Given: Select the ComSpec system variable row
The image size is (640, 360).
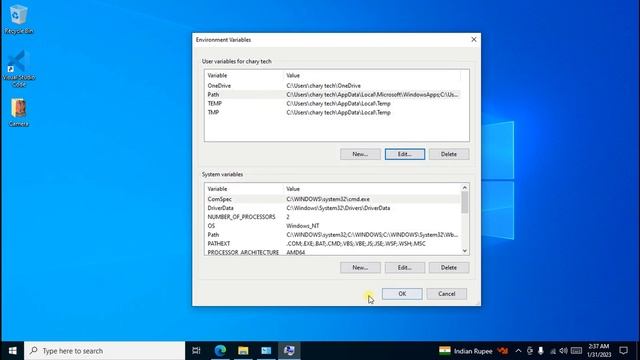Looking at the screenshot, I should point(333,199).
